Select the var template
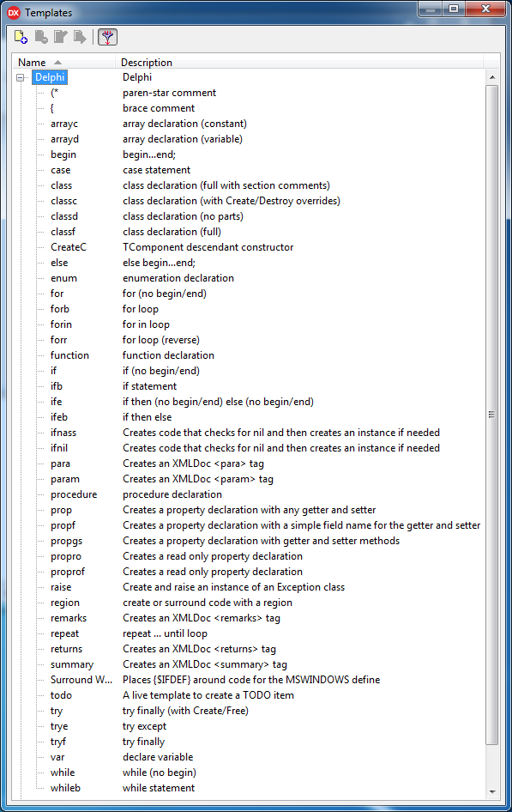The width and height of the screenshot is (512, 812). (57, 757)
